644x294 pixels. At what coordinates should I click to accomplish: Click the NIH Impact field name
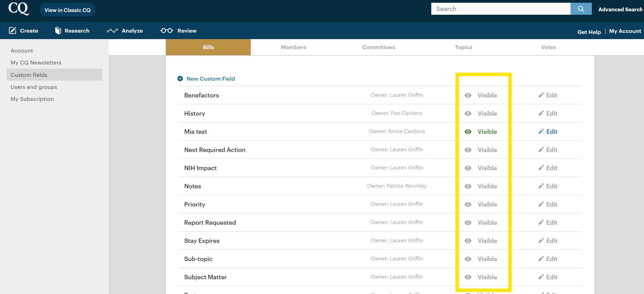[x=200, y=168]
